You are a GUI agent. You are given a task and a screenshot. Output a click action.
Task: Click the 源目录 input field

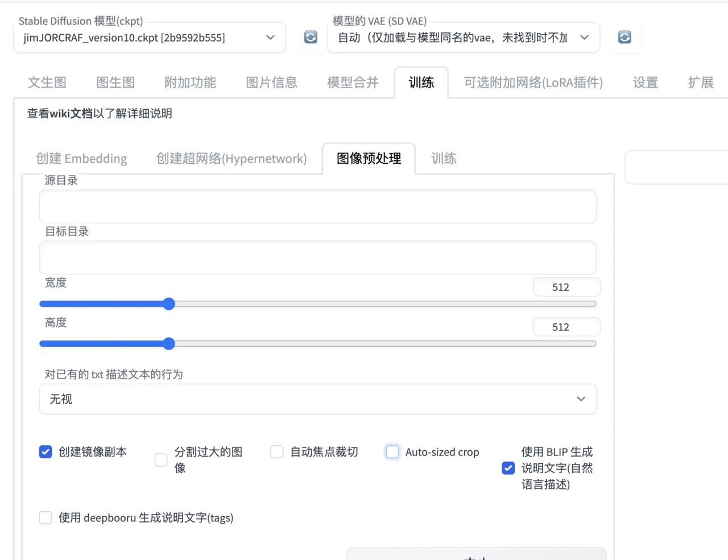pos(317,206)
